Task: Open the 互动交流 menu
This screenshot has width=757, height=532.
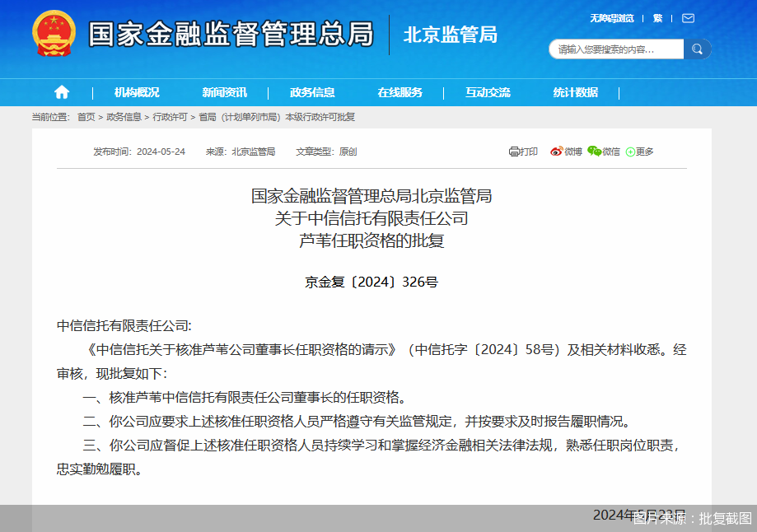Action: pos(488,92)
